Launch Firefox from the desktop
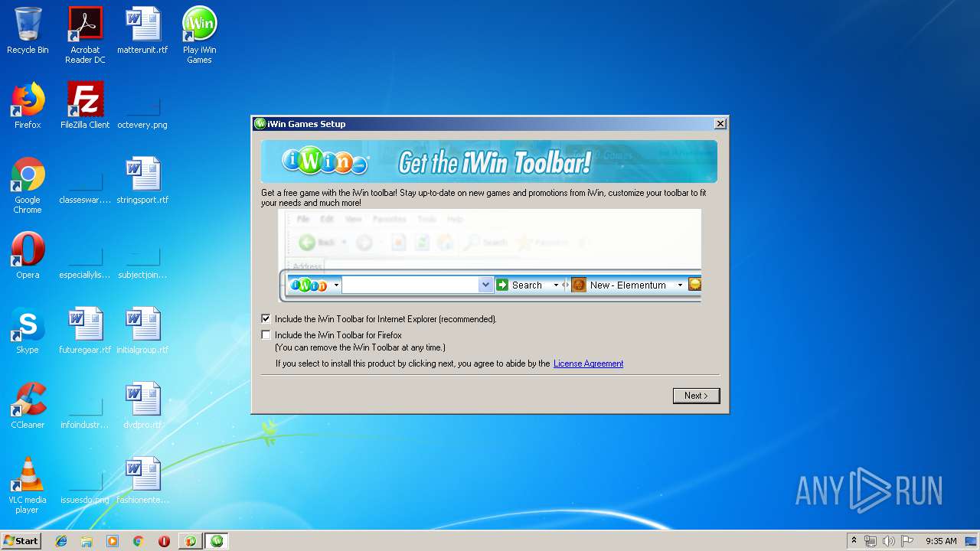 pos(28,106)
